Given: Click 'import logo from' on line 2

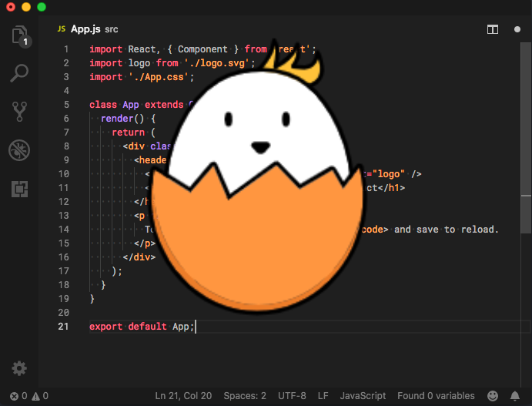Looking at the screenshot, I should pos(134,63).
